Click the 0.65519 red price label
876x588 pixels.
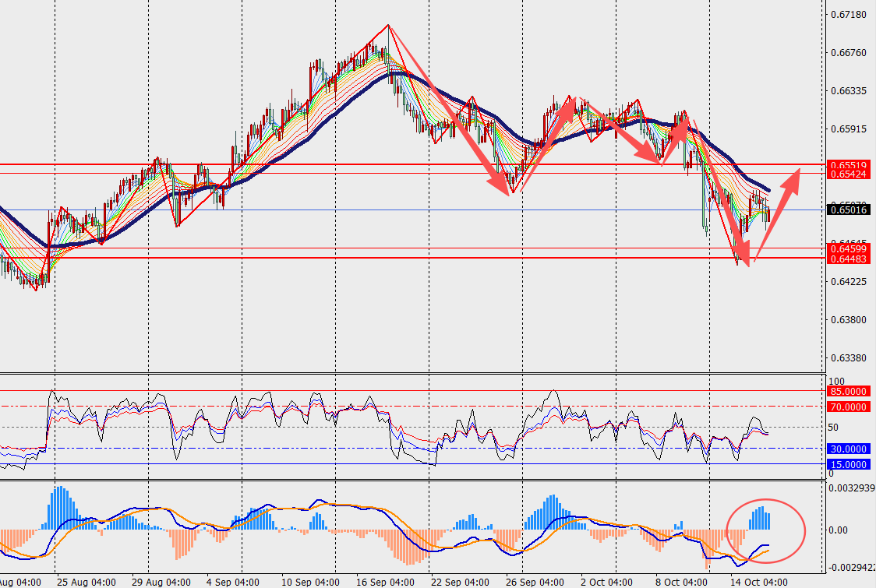click(847, 165)
